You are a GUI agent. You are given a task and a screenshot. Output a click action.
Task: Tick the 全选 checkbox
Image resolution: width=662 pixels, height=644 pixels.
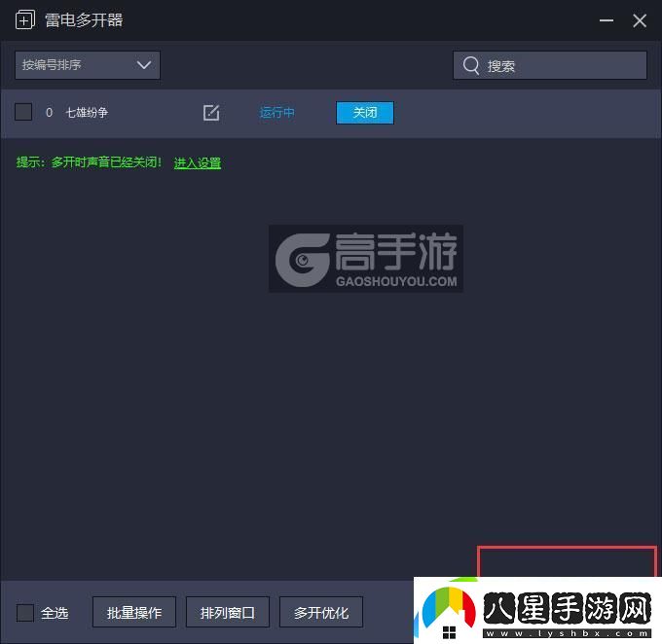tap(25, 612)
